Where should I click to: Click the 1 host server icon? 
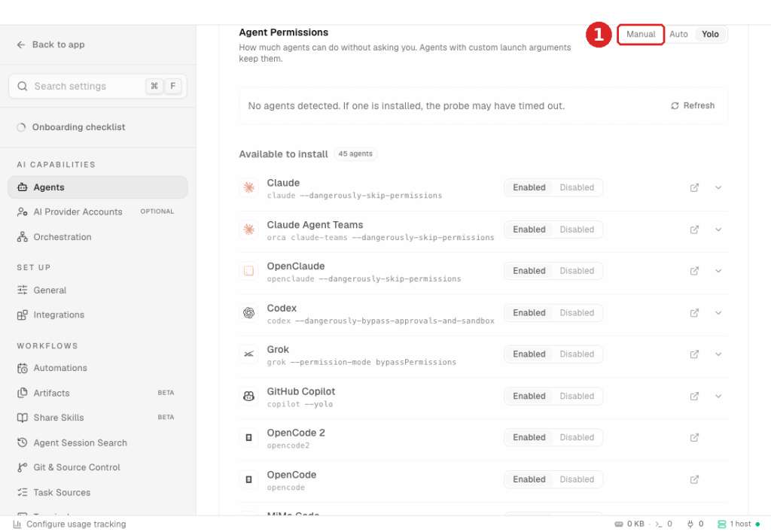tap(721, 524)
